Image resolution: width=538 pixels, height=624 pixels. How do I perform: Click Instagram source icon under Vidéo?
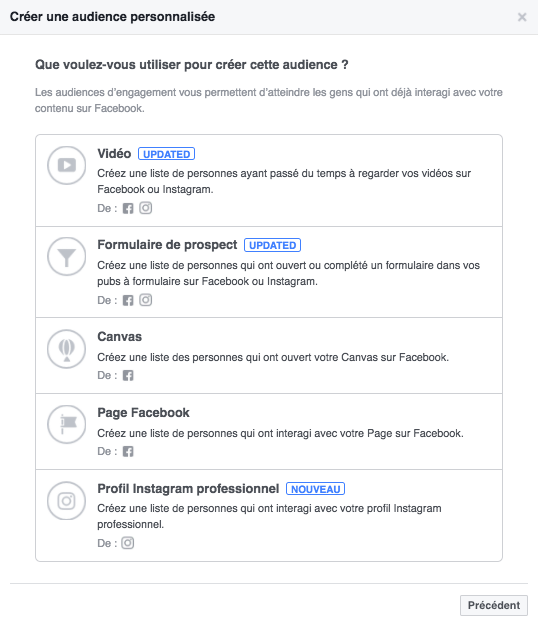coord(146,208)
